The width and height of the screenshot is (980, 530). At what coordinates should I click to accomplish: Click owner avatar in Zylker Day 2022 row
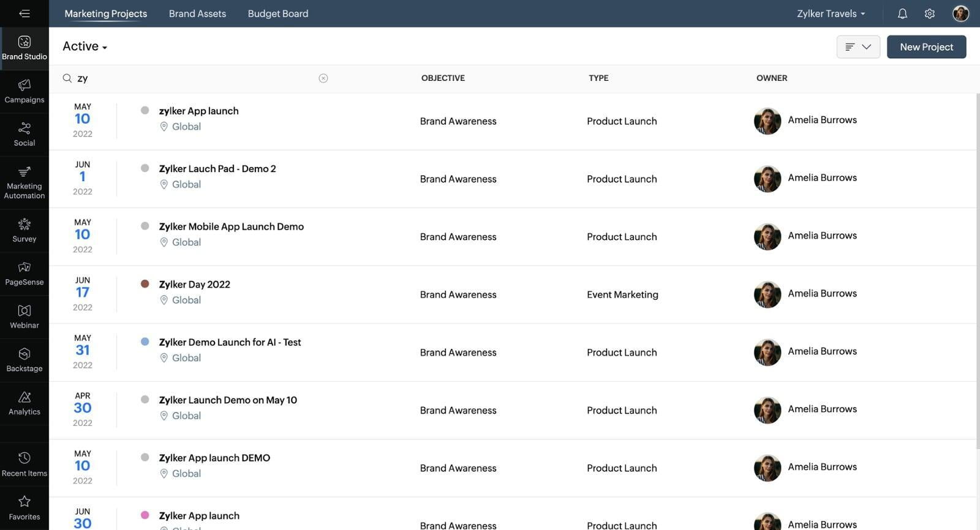pos(767,294)
